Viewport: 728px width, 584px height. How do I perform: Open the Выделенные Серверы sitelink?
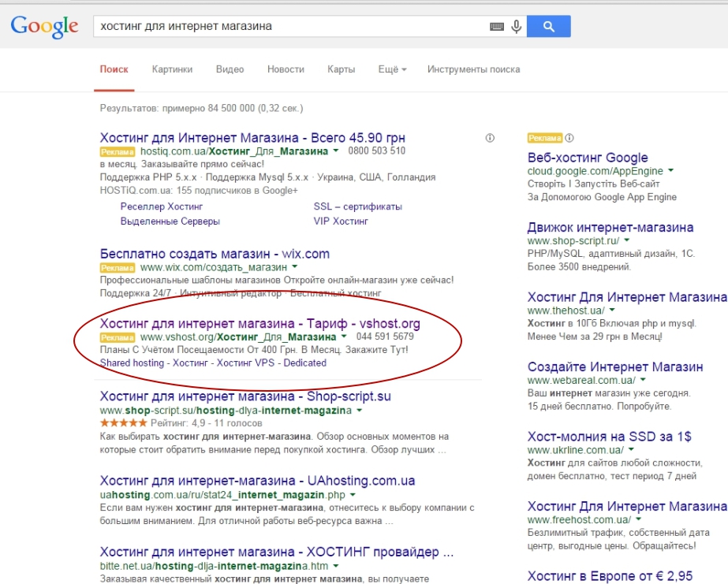(170, 221)
